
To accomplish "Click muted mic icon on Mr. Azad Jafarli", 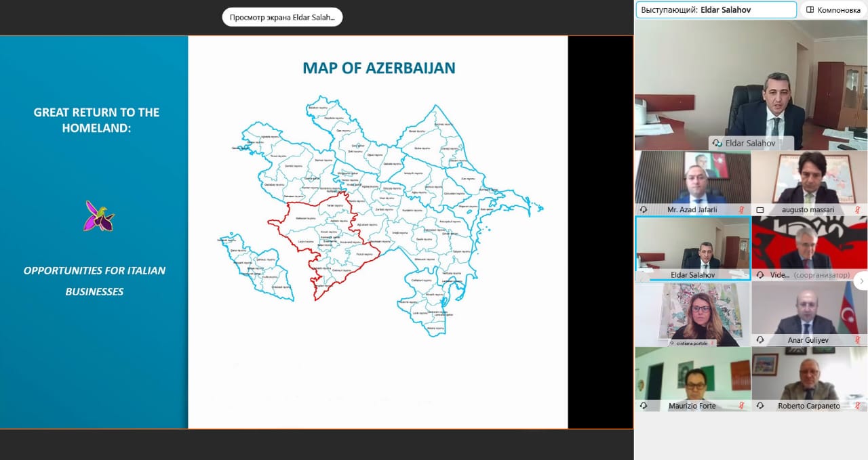I will (x=743, y=210).
